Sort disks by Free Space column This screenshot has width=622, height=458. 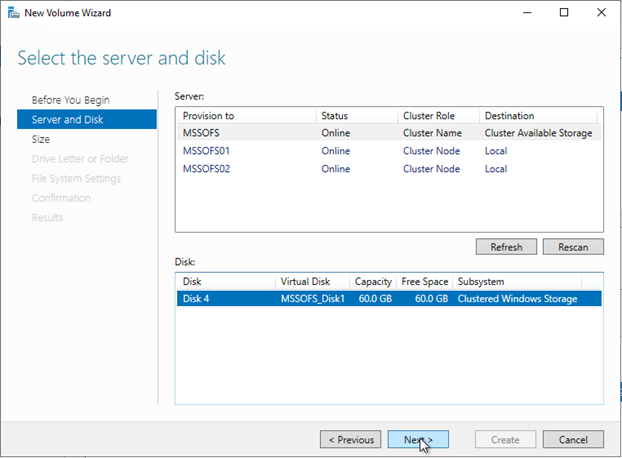coord(424,282)
